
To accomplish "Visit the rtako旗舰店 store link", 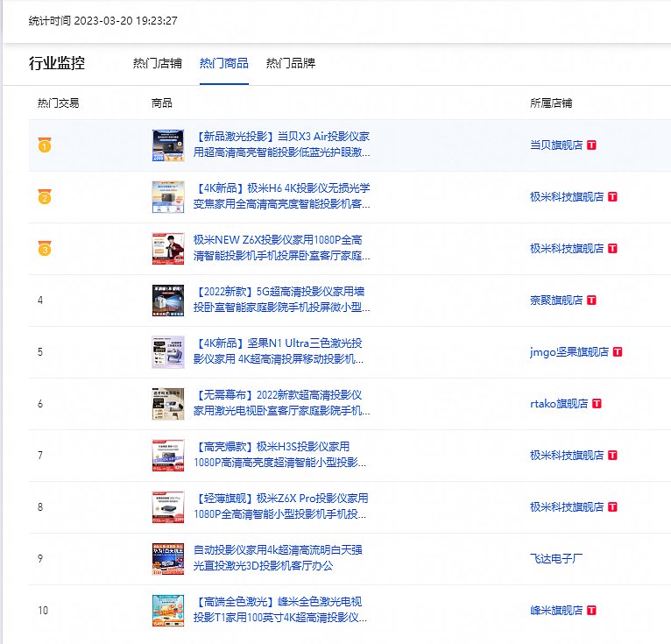I will click(x=559, y=404).
